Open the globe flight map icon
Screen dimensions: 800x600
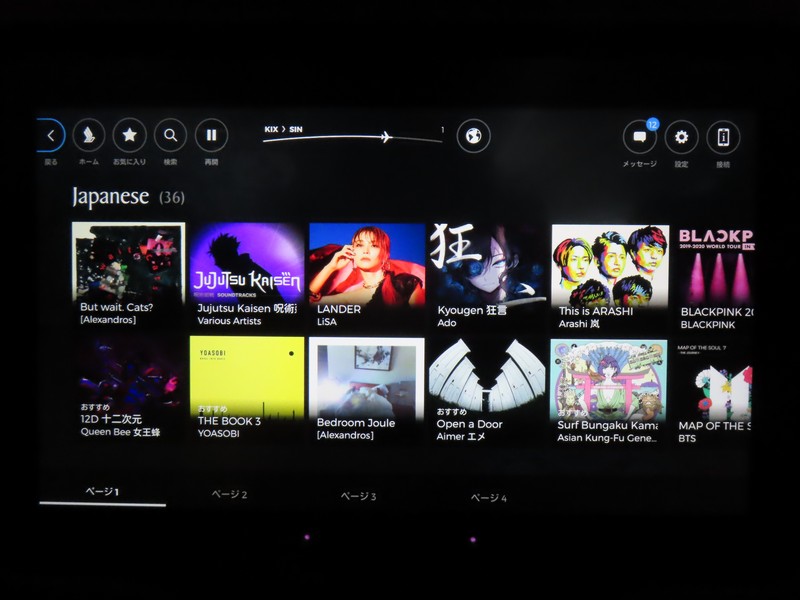pyautogui.click(x=473, y=136)
